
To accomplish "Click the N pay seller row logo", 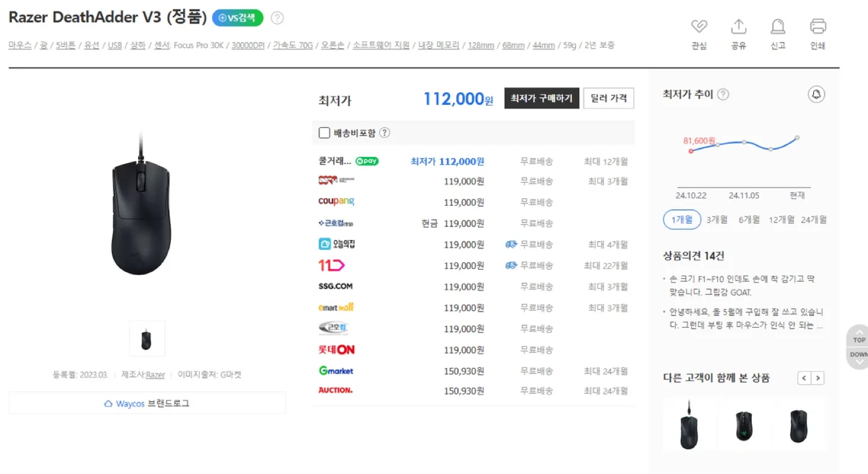I will coord(367,162).
